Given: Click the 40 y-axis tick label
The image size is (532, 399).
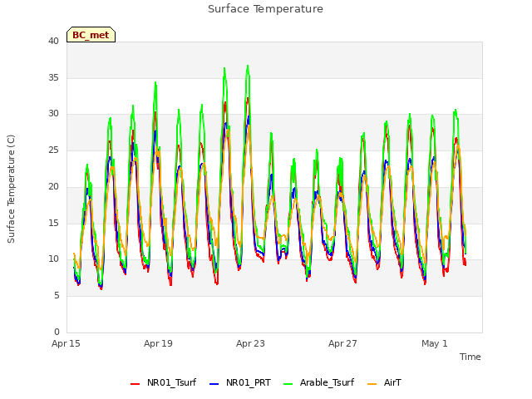Looking at the screenshot, I should [53, 41].
